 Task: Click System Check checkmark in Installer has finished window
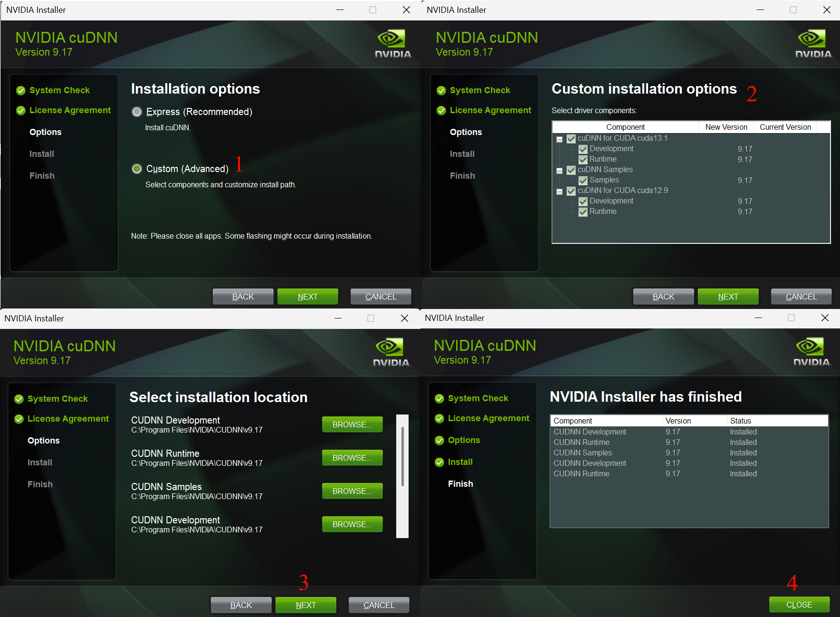(x=439, y=399)
